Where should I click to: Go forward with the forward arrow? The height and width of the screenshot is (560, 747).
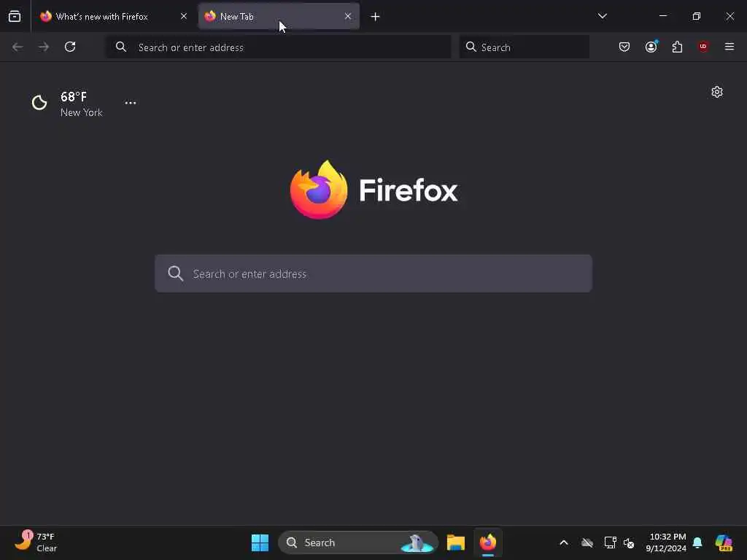[x=44, y=47]
